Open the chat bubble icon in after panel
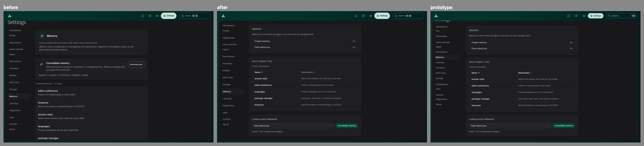The width and height of the screenshot is (644, 146). click(x=356, y=16)
